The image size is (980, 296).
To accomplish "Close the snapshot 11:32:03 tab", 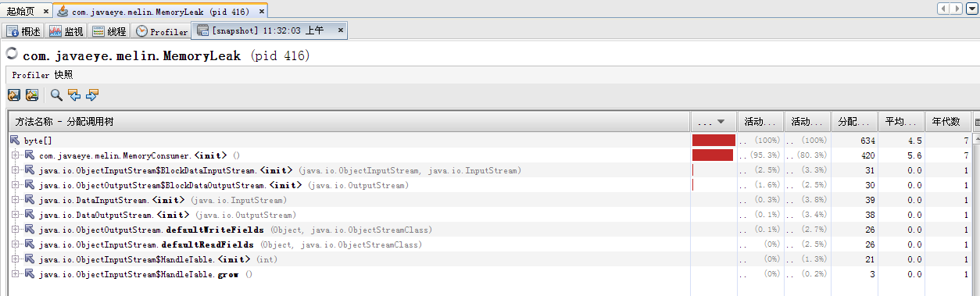I will (340, 30).
